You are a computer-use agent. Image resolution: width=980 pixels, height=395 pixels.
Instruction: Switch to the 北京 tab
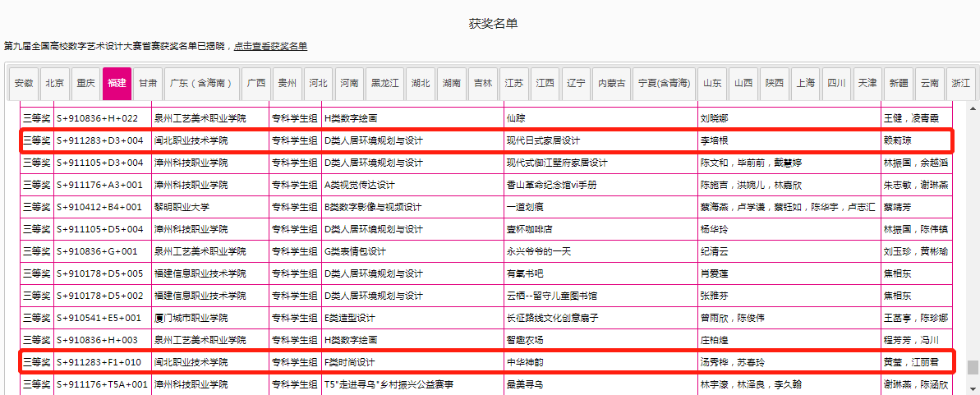point(55,83)
